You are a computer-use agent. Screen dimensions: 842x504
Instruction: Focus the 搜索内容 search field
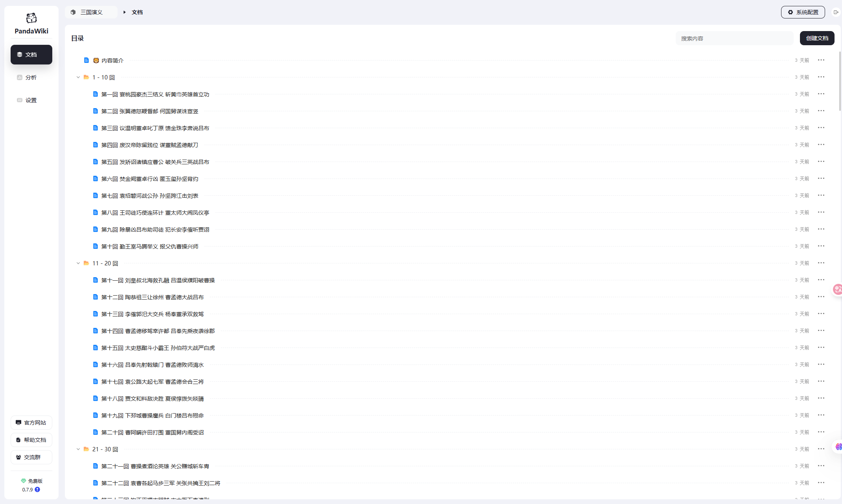[x=734, y=39]
